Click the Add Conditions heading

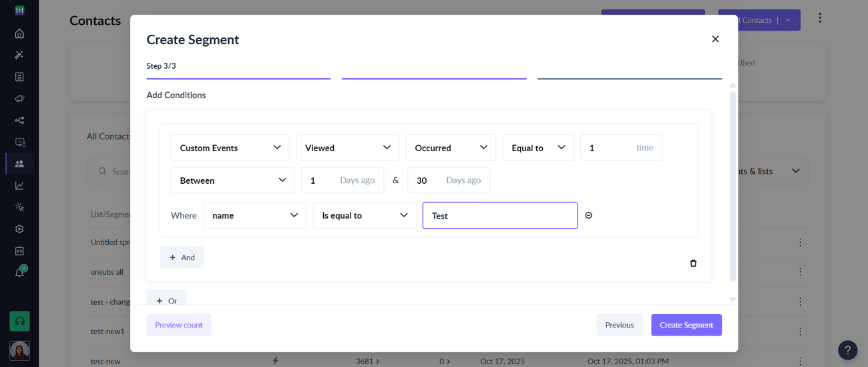coord(176,95)
